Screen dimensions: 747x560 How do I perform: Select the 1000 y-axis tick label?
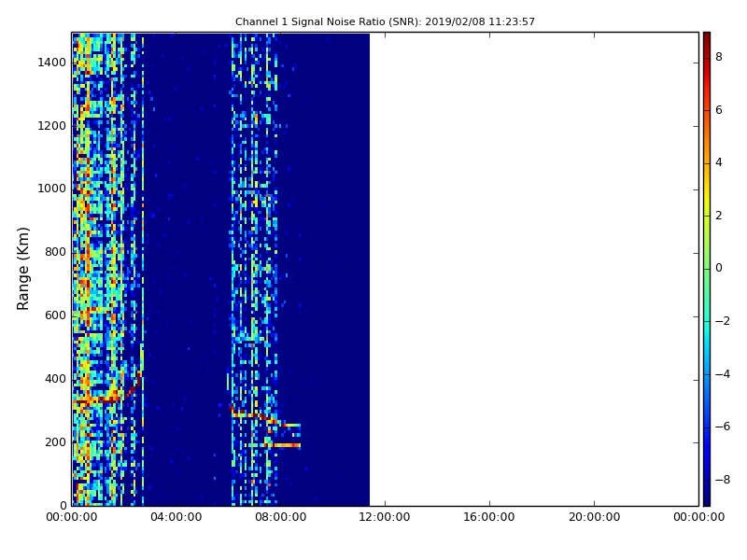tap(51, 189)
